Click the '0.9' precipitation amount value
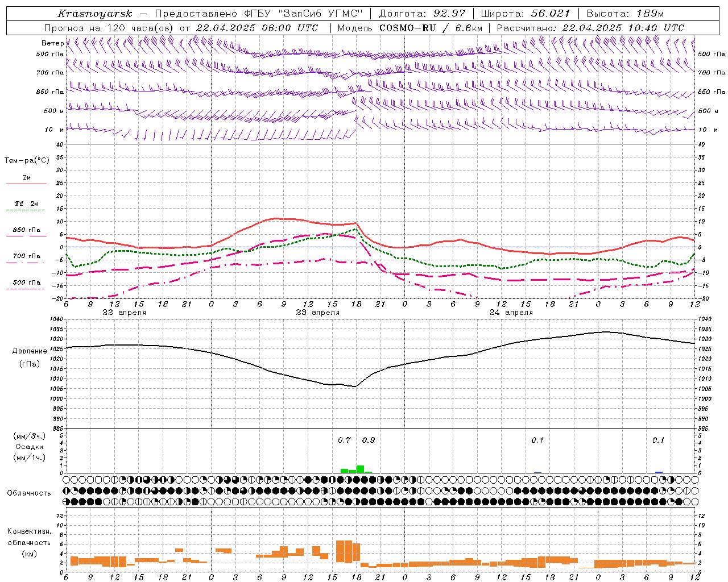The width and height of the screenshot is (728, 582). (369, 440)
